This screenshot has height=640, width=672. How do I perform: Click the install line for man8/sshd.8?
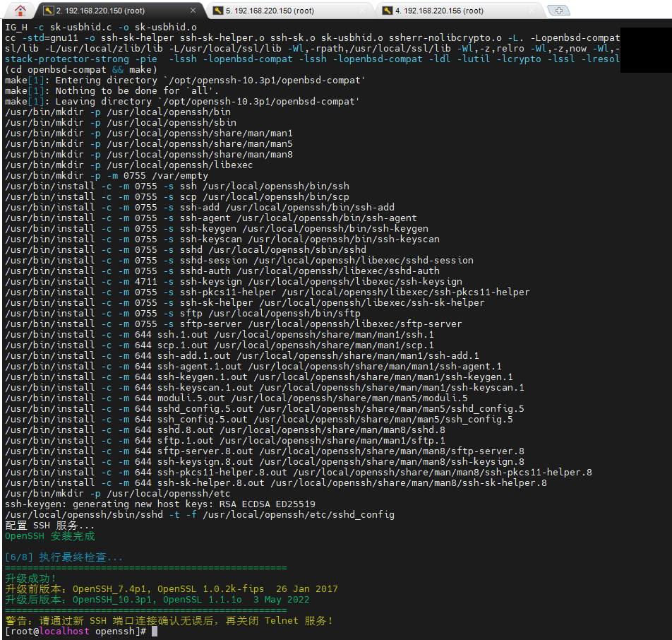pyautogui.click(x=225, y=429)
